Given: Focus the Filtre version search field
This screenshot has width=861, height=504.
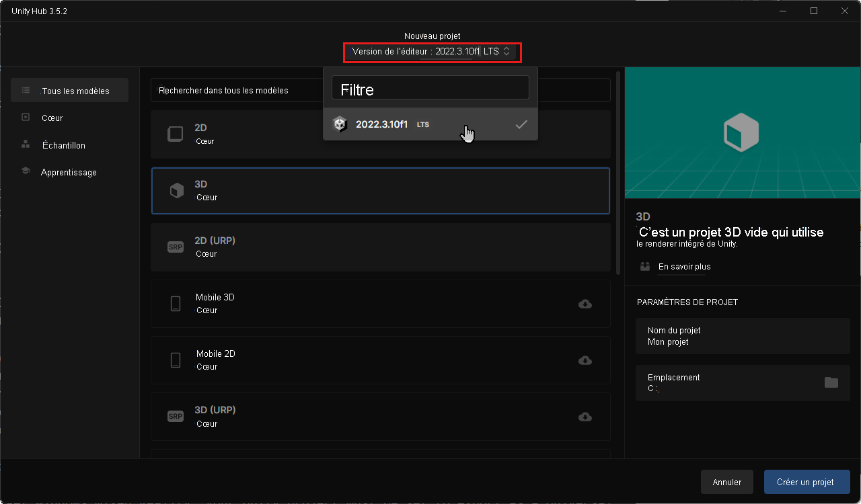Looking at the screenshot, I should 430,88.
